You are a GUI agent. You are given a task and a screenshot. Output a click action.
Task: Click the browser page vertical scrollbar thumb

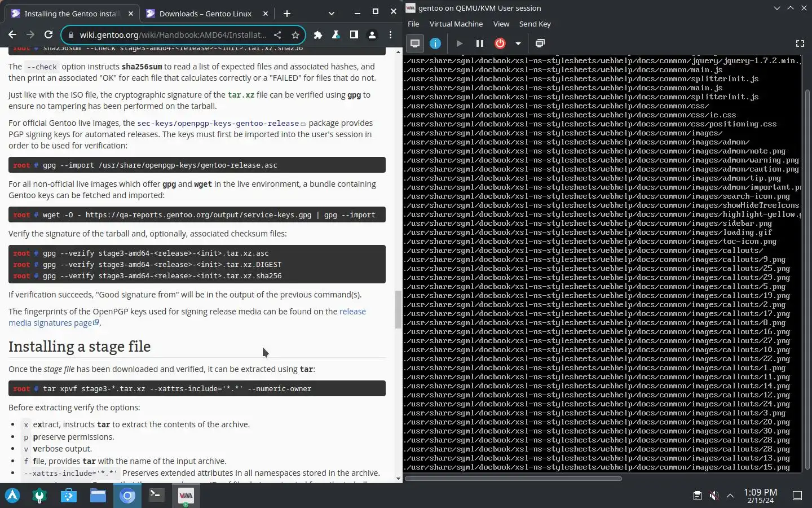(398, 309)
